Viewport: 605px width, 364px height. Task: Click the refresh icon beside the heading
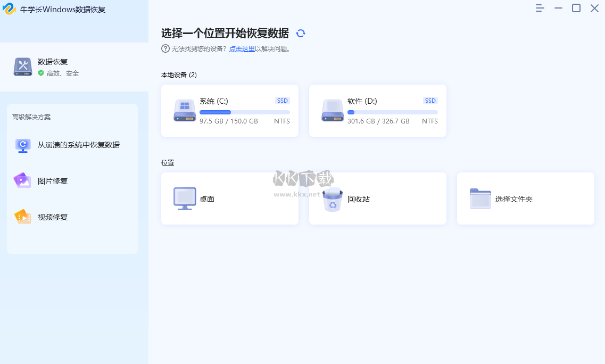pos(301,34)
